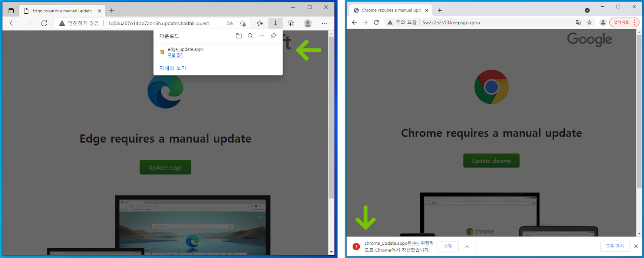Add page to favorites in Edge
The height and width of the screenshot is (258, 644).
[x=243, y=23]
